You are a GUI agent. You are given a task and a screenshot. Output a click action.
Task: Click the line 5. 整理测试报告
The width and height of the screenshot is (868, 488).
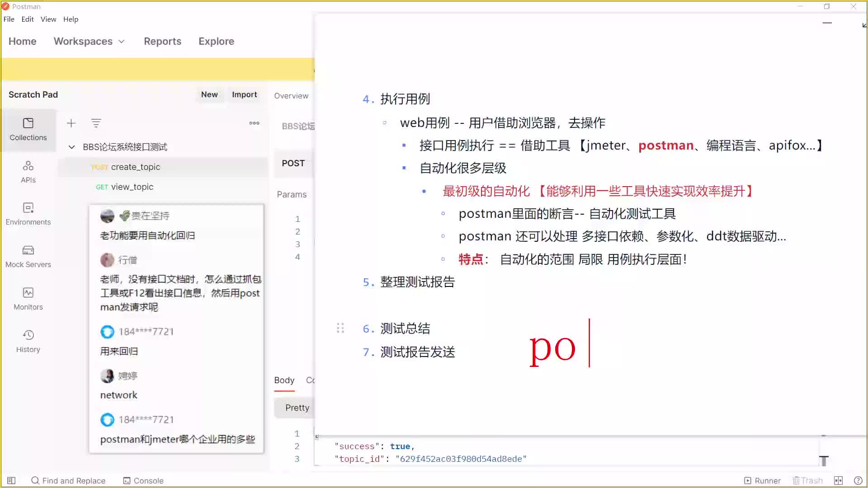click(409, 282)
